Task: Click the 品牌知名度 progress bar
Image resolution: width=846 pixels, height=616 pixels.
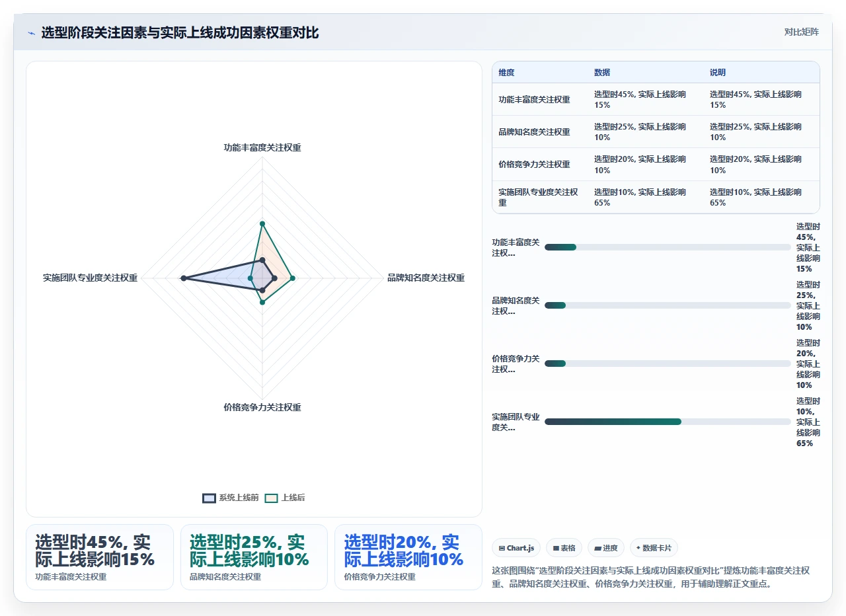Action: pos(668,305)
